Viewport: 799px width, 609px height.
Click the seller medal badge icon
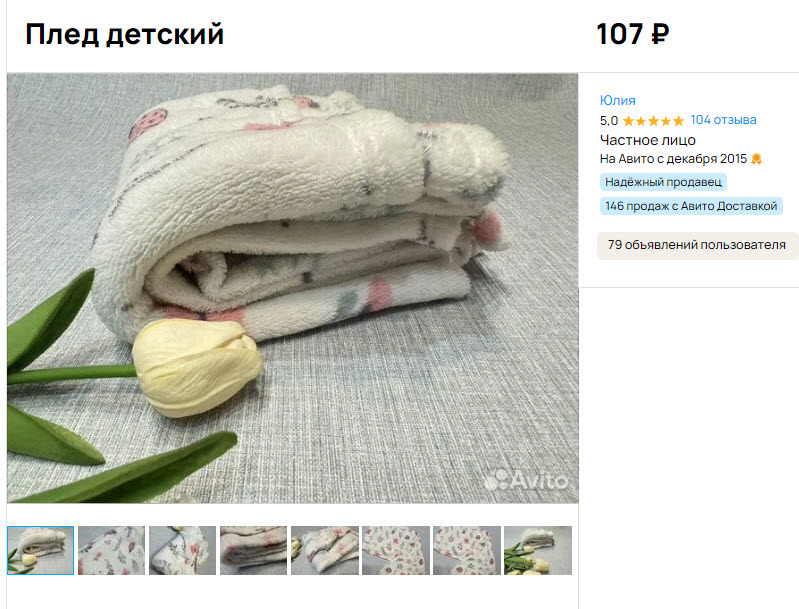coord(756,159)
